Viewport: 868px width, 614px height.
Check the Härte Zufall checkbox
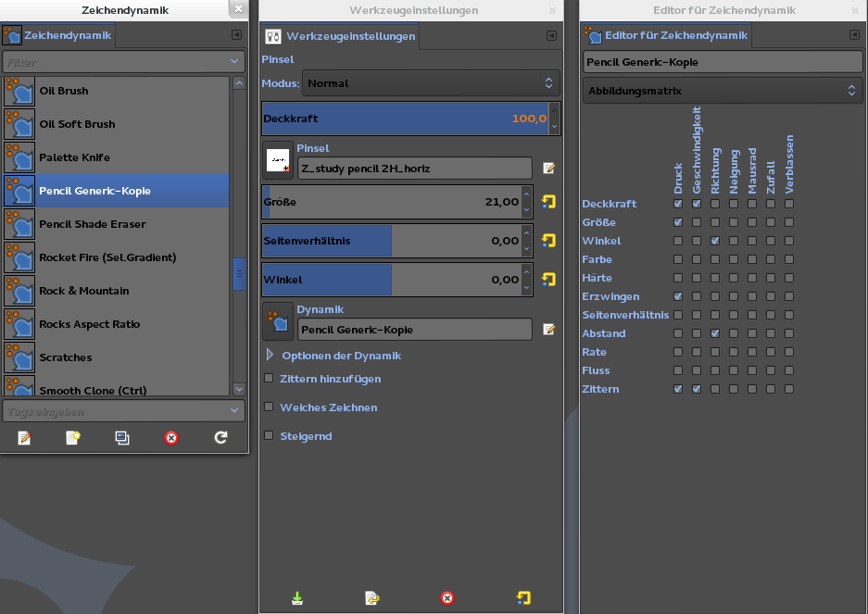pyautogui.click(x=771, y=278)
